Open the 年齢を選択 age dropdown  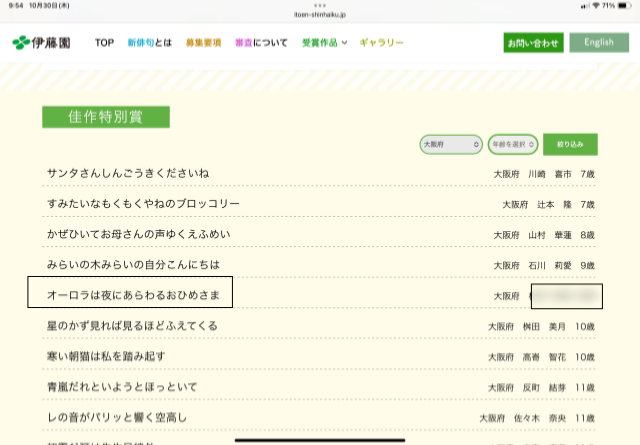pyautogui.click(x=512, y=145)
